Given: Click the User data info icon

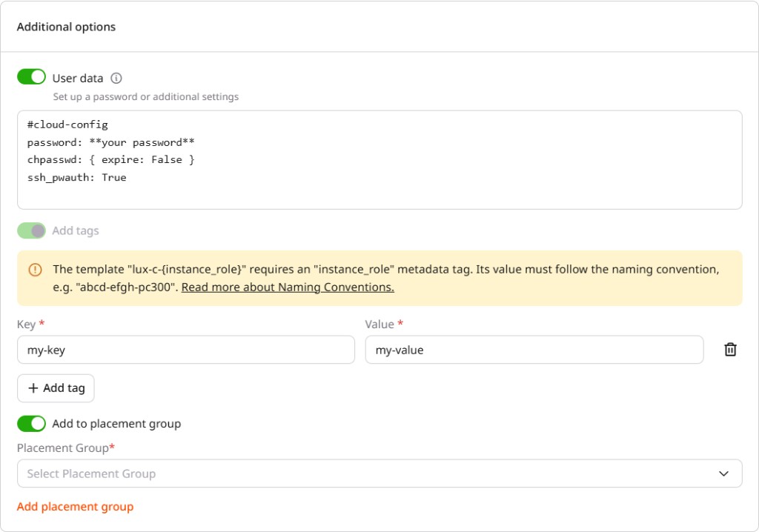Looking at the screenshot, I should coord(116,78).
